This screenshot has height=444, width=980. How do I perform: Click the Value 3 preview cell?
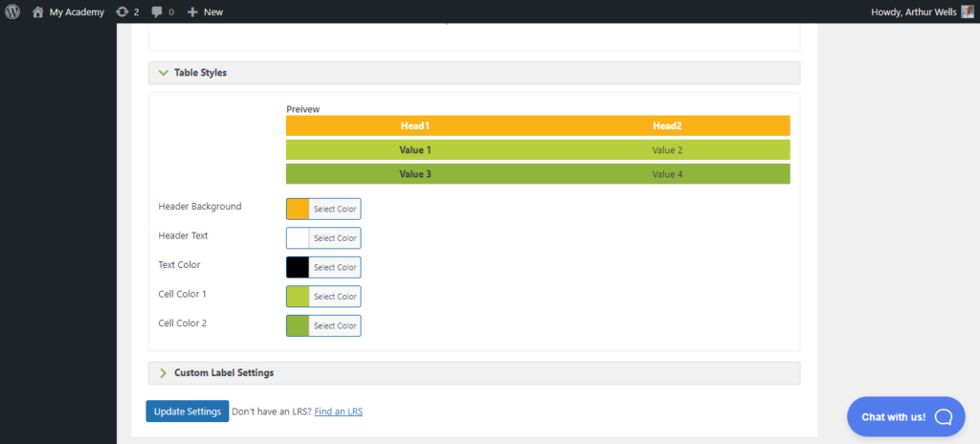pos(415,174)
